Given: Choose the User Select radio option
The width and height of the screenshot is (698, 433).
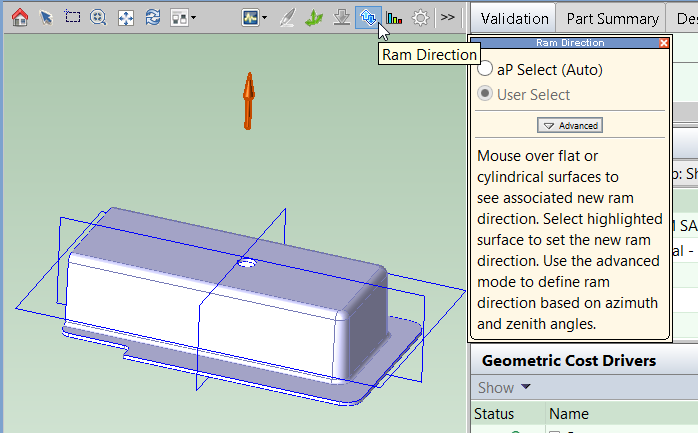Looking at the screenshot, I should tap(486, 94).
